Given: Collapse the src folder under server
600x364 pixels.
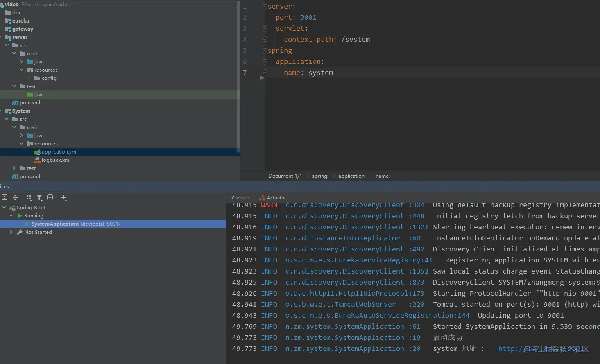Looking at the screenshot, I should pos(7,45).
